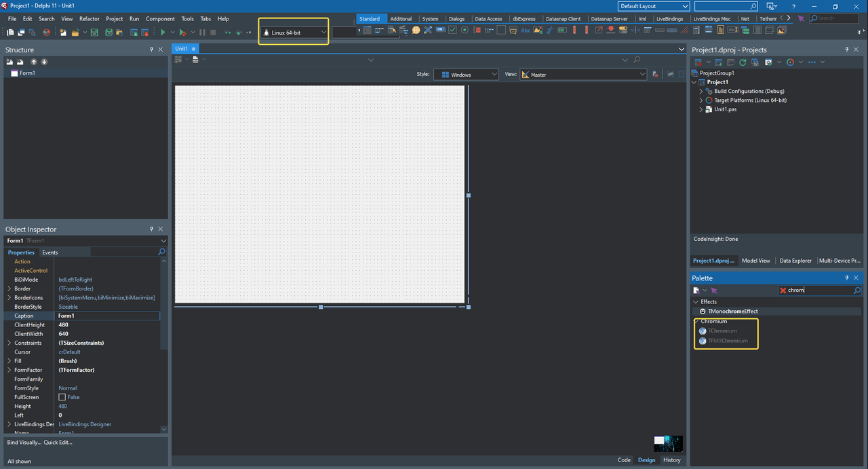This screenshot has width=868, height=469.
Task: Click the pointer arrow beside the palette Search box
Action: (x=801, y=18)
